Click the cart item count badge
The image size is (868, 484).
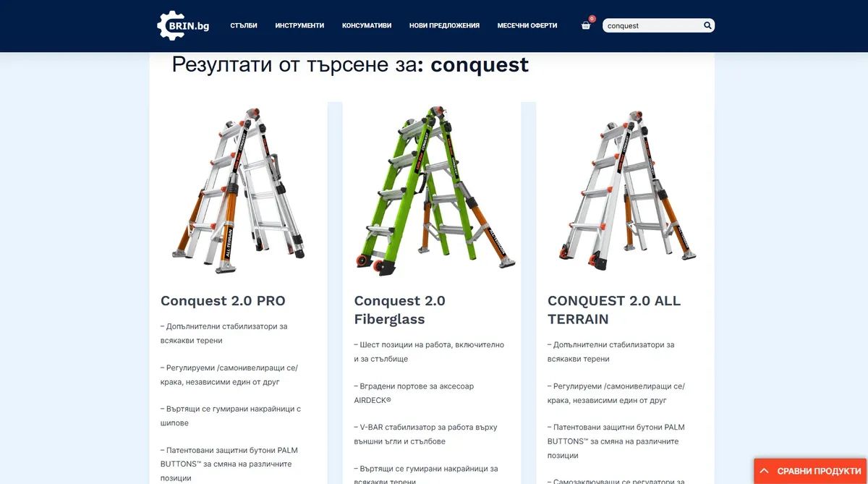pyautogui.click(x=592, y=19)
